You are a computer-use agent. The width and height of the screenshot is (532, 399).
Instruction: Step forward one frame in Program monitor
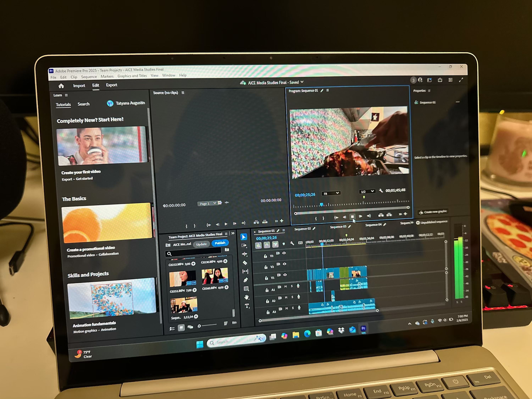360,216
